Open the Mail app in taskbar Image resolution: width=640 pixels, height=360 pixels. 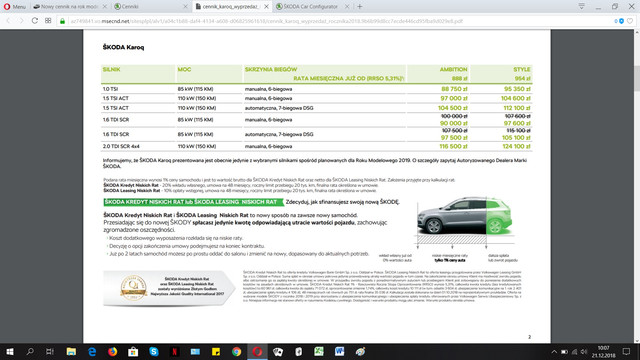195,351
